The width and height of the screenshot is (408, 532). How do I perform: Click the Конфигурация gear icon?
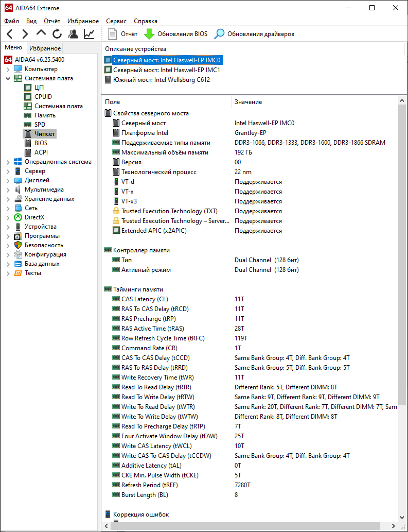18,254
